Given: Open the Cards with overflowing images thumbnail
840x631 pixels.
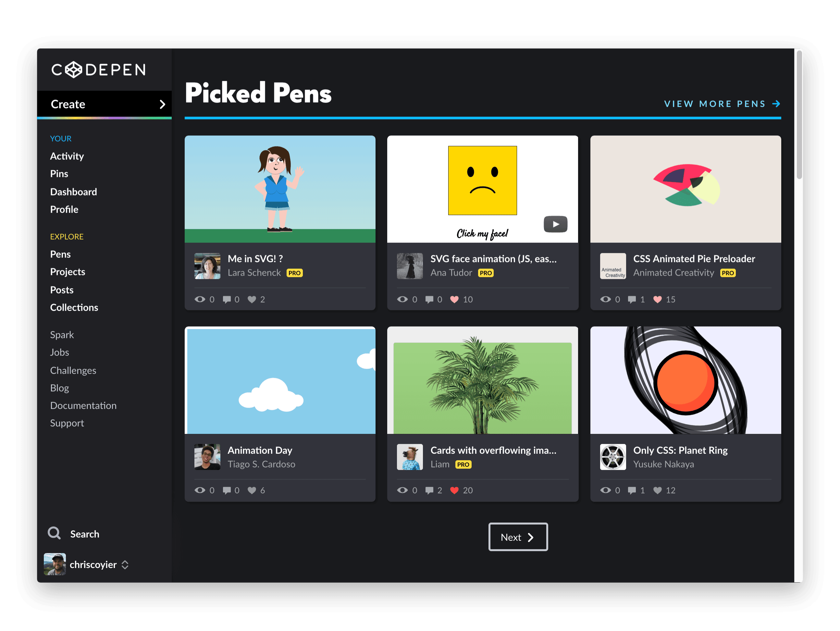Looking at the screenshot, I should (482, 380).
